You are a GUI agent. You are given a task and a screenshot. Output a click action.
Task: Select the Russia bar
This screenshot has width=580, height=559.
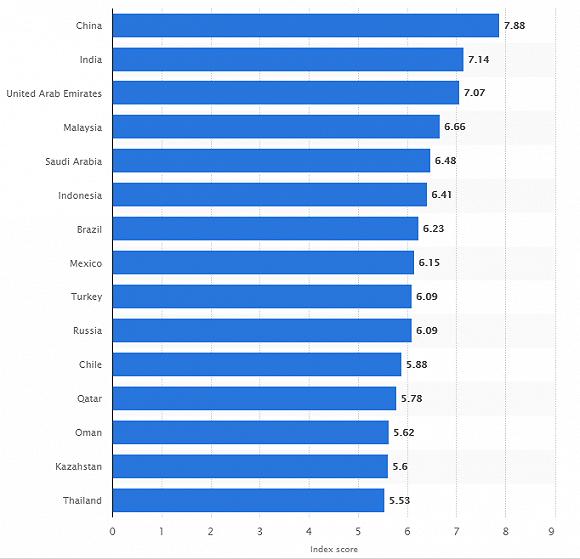point(262,330)
